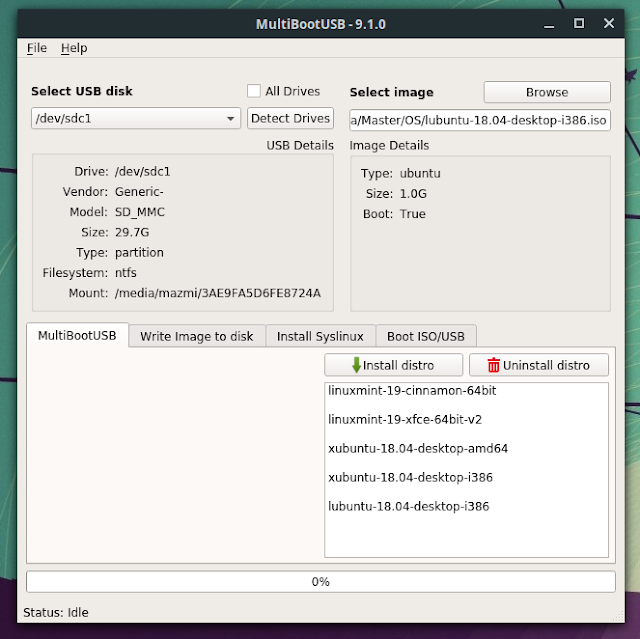Click the Browse button

(547, 92)
